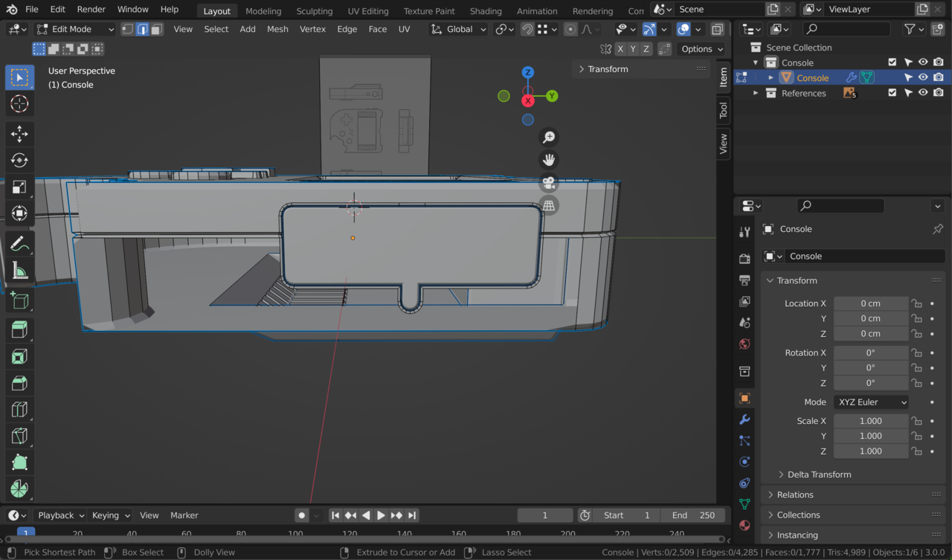Activate the Annotate tool
Screen dimensions: 952x560
pos(19,243)
